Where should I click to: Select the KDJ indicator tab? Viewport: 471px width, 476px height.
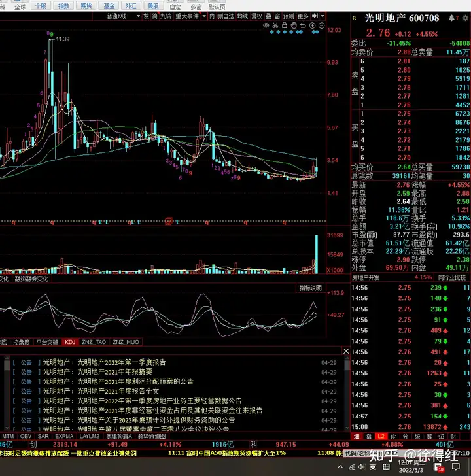tap(70, 342)
